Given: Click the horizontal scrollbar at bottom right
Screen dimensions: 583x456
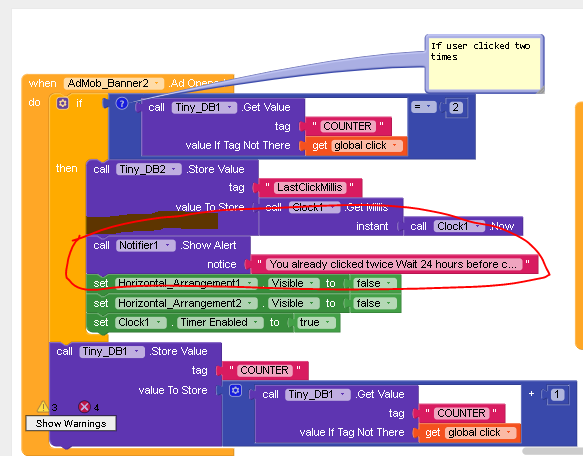Looking at the screenshot, I should click(553, 451).
